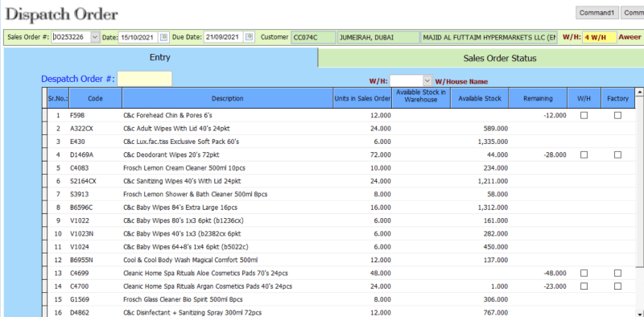Select description 'C&c Disinfectant + Sanitizing Spray 300ml 72pcs'

pos(192,312)
